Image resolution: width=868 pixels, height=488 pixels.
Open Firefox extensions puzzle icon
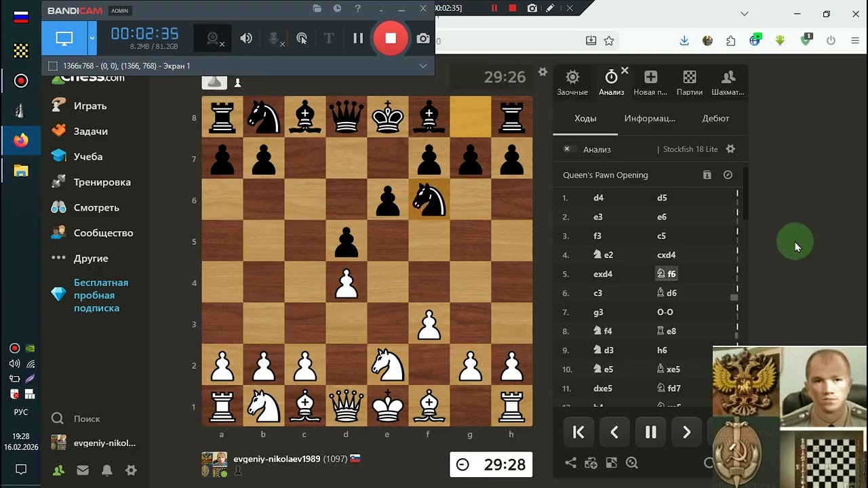731,41
